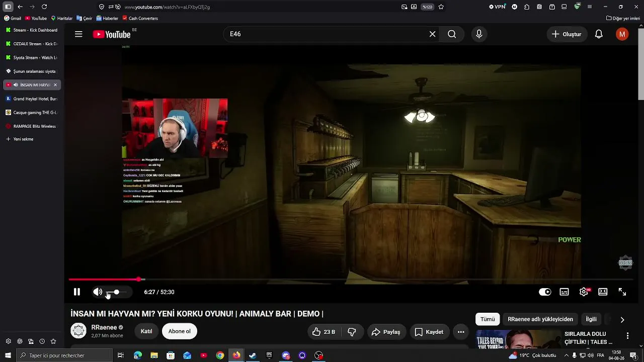
Task: Switch to the OZDALE Stream tab
Action: pos(32,44)
